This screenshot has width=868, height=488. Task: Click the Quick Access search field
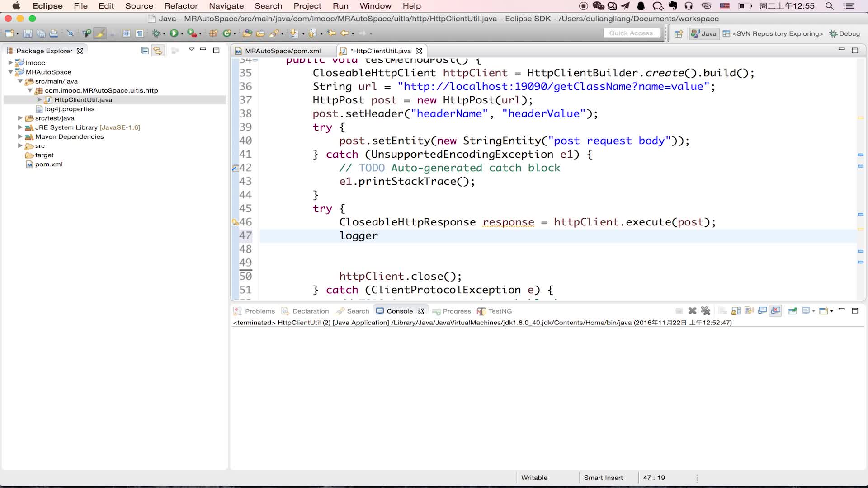point(632,33)
